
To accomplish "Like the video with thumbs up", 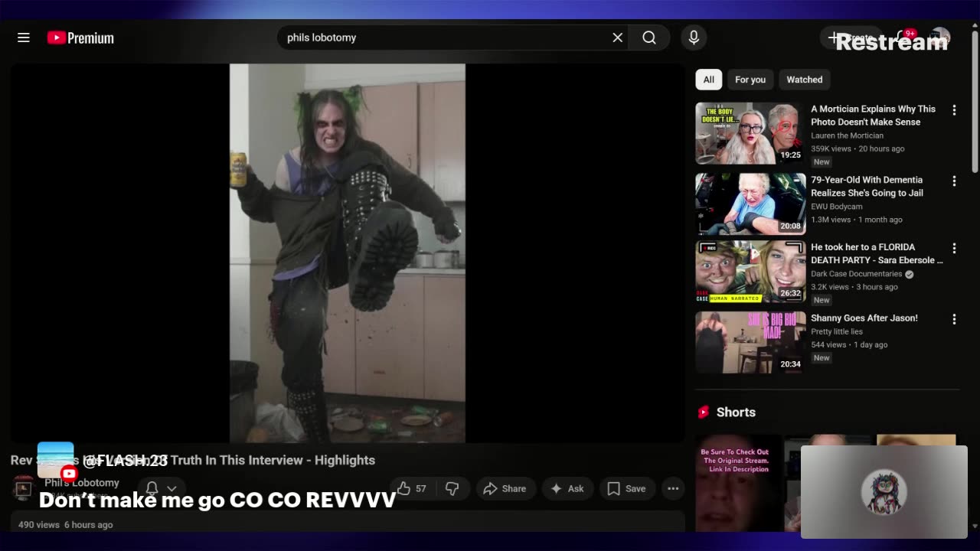I will coord(412,488).
